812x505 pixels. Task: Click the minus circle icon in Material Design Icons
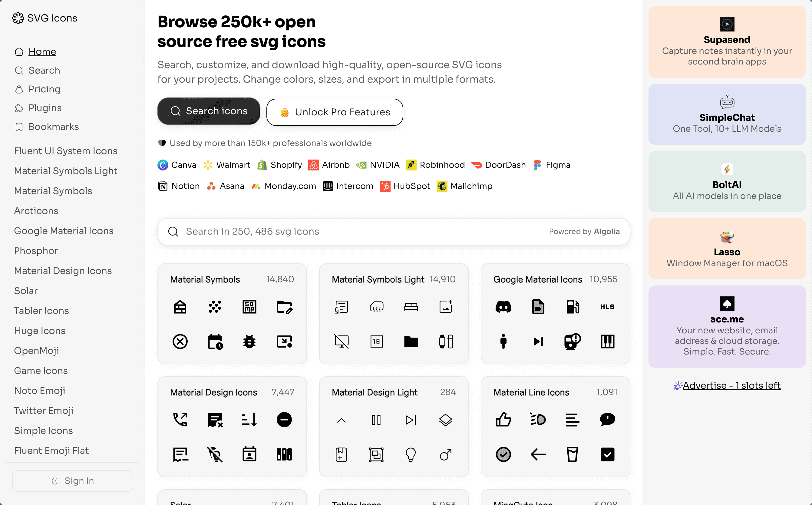(x=284, y=420)
